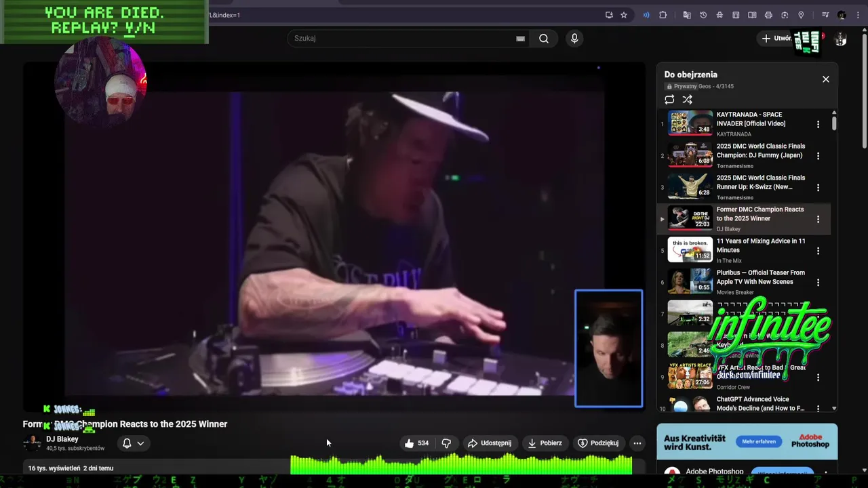Click the incognito spy toolbar icon
Screen dimensions: 868x488
(719, 15)
